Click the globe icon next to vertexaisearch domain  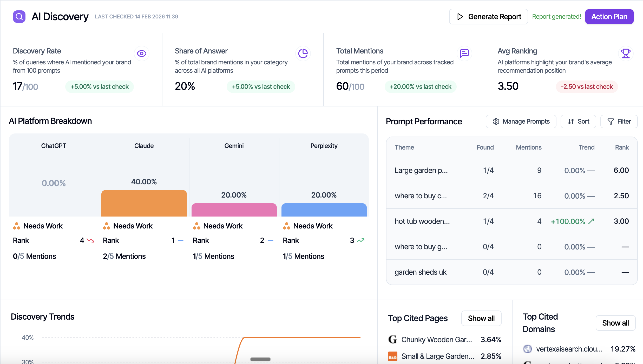tap(528, 349)
